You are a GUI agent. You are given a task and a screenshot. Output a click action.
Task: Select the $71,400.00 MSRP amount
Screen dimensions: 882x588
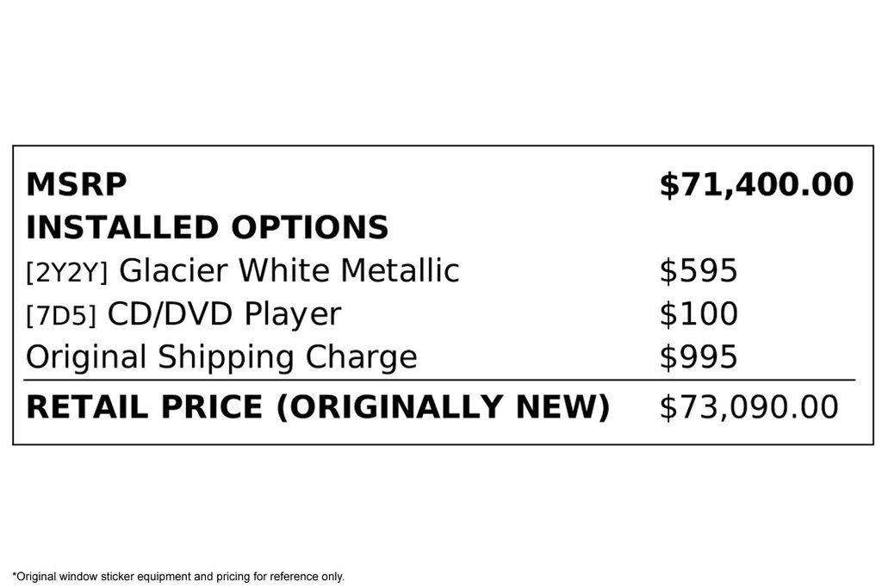756,185
